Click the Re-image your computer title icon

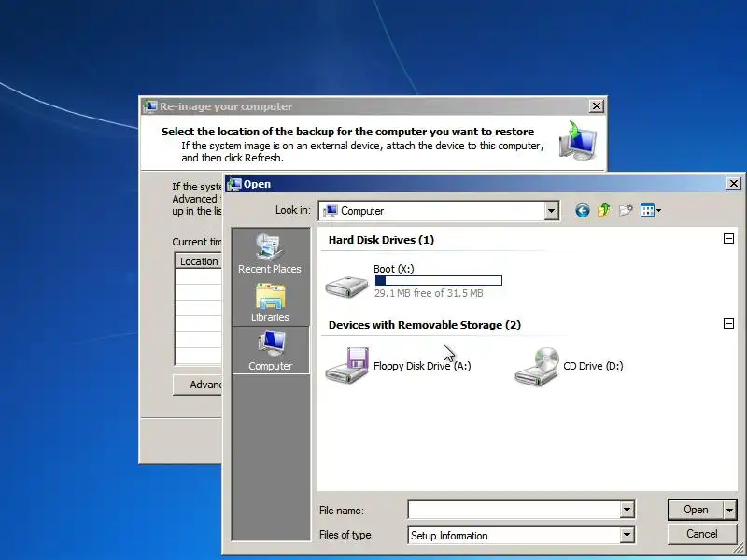[x=150, y=106]
